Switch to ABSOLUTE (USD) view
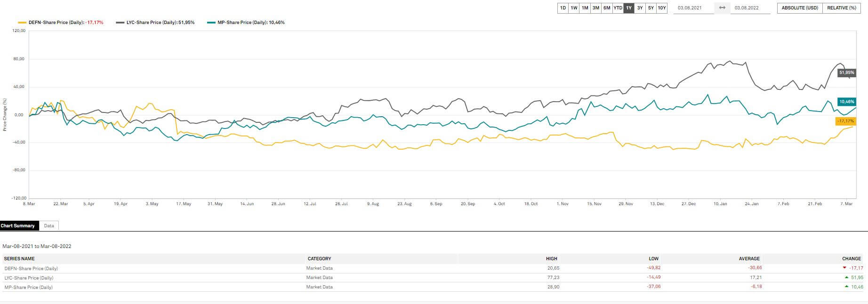Image resolution: width=868 pixels, height=304 pixels. (799, 8)
